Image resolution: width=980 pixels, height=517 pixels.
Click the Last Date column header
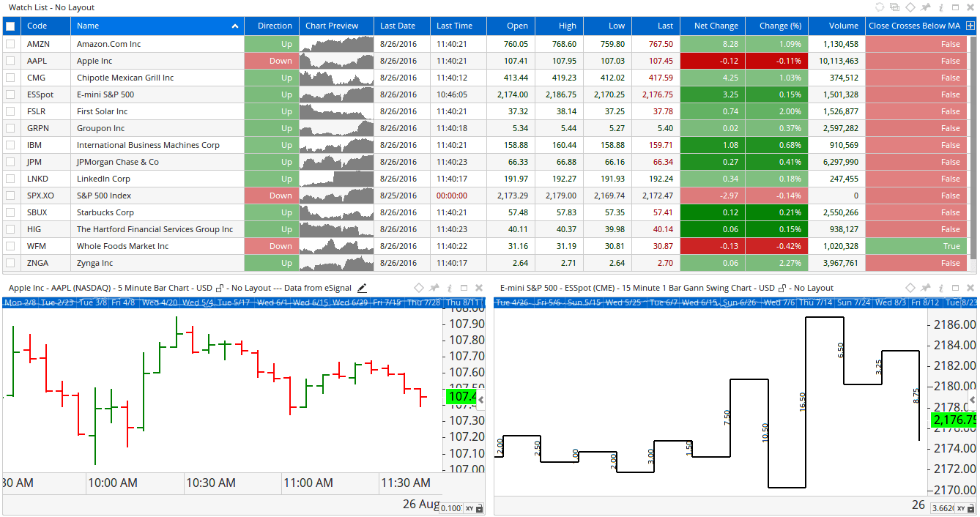pyautogui.click(x=402, y=26)
